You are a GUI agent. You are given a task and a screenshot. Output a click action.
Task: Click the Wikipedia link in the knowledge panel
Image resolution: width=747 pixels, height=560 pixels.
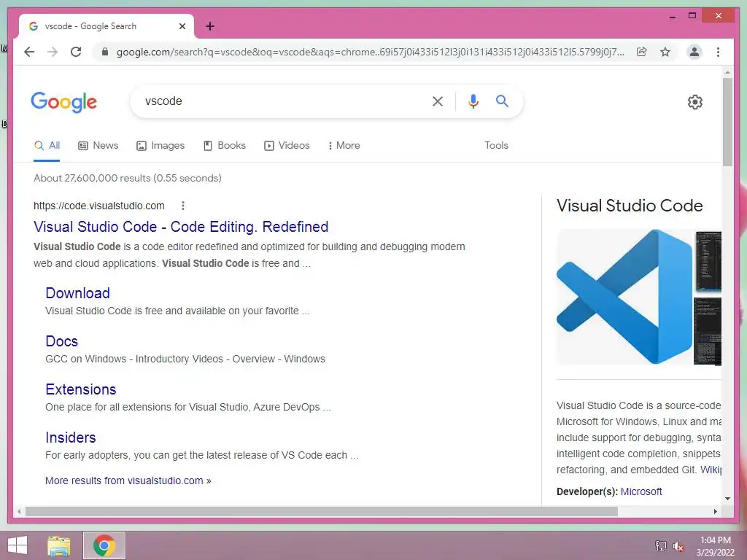click(711, 470)
